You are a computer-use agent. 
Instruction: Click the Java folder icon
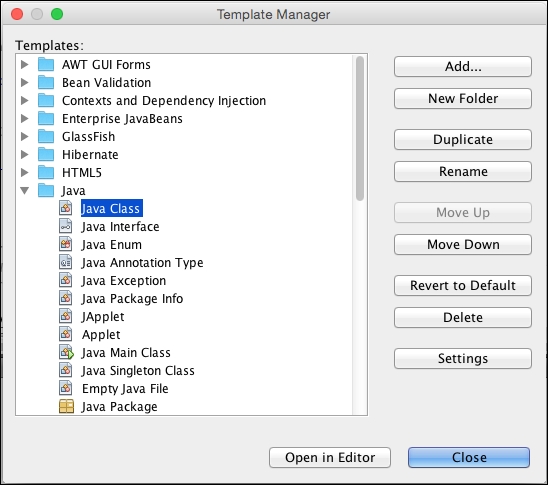click(46, 190)
